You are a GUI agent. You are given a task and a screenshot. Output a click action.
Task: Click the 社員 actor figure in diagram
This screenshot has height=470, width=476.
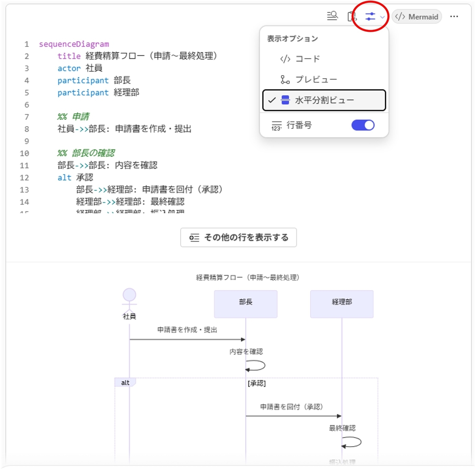[x=129, y=304]
